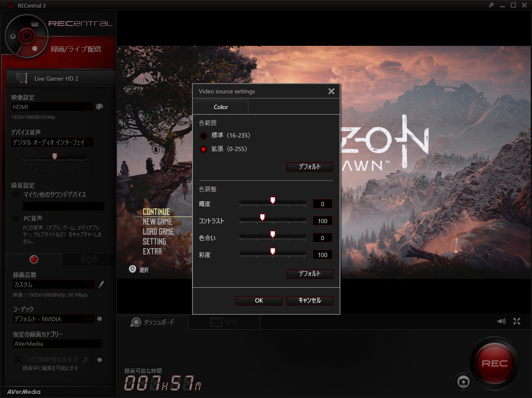Click pencil icon beside live editing option
The image size is (532, 398).
point(85,359)
